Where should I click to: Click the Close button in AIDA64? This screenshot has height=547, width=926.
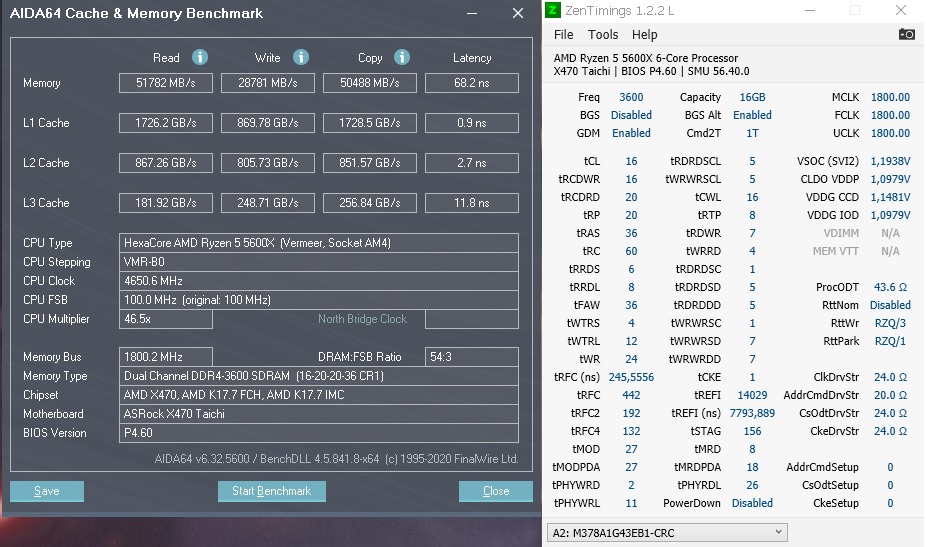495,491
